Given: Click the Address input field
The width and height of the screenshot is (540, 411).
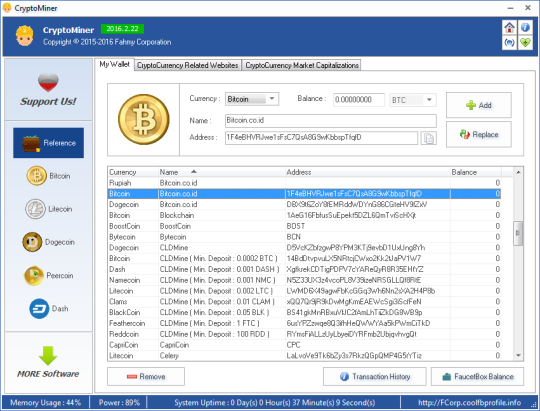Looking at the screenshot, I should [321, 138].
